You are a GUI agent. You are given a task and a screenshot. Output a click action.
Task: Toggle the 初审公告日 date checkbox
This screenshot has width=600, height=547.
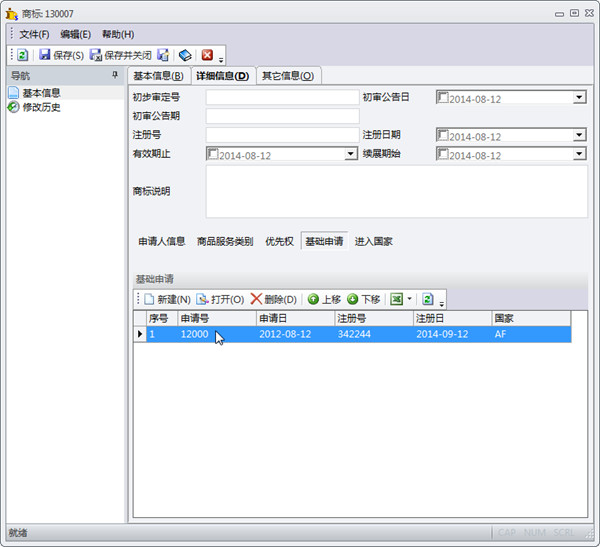tap(443, 97)
